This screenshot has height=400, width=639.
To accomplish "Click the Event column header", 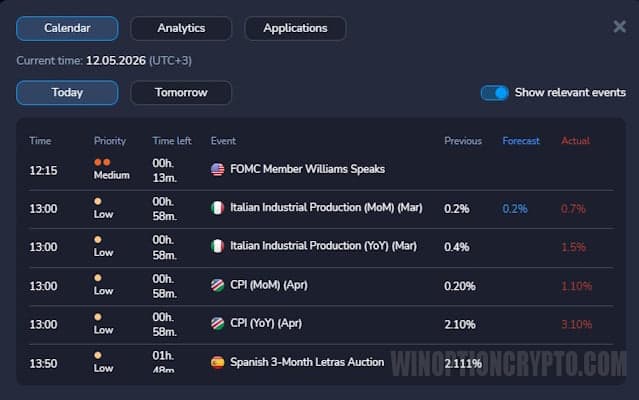I will pyautogui.click(x=223, y=141).
